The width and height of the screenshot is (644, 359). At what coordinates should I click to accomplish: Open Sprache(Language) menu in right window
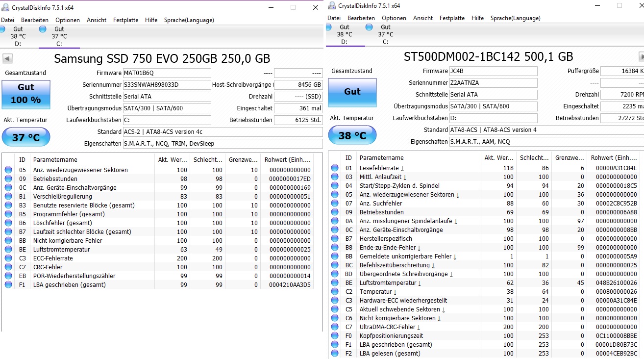tap(515, 18)
